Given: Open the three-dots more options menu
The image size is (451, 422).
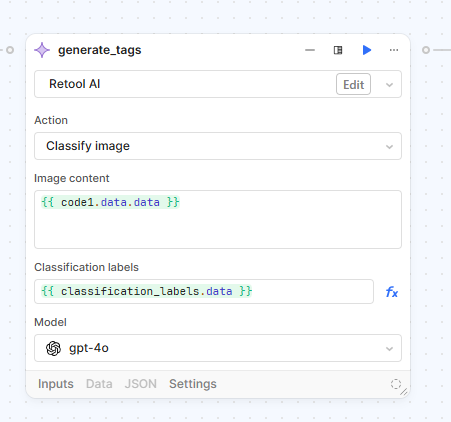Looking at the screenshot, I should pyautogui.click(x=394, y=50).
